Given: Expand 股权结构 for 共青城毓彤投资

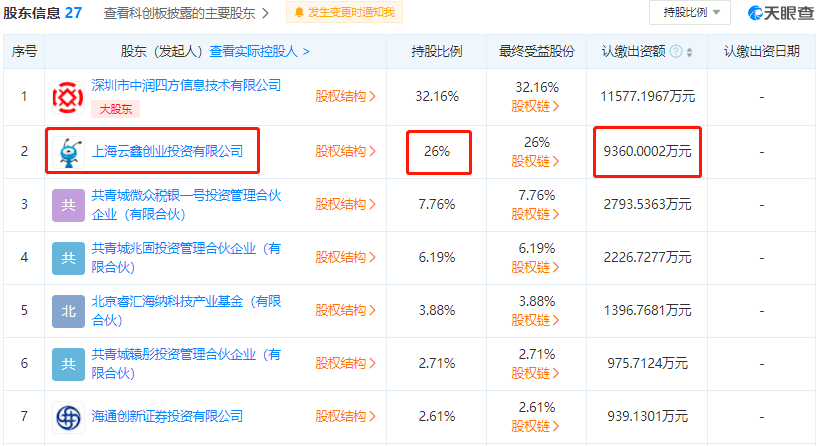Looking at the screenshot, I should (x=345, y=364).
